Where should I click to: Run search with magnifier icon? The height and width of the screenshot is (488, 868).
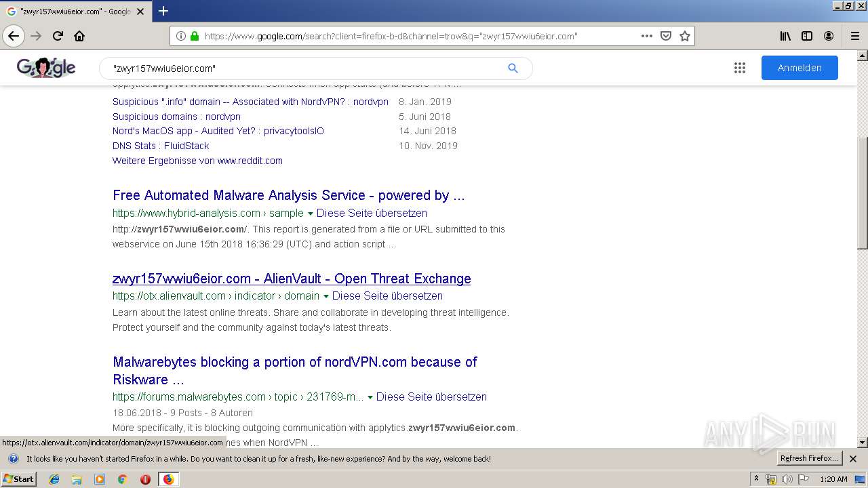tap(513, 68)
